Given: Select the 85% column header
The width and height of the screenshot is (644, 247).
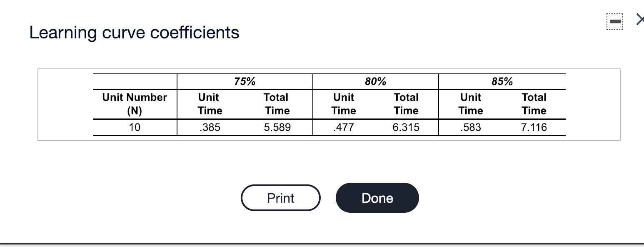Looking at the screenshot, I should [502, 81].
